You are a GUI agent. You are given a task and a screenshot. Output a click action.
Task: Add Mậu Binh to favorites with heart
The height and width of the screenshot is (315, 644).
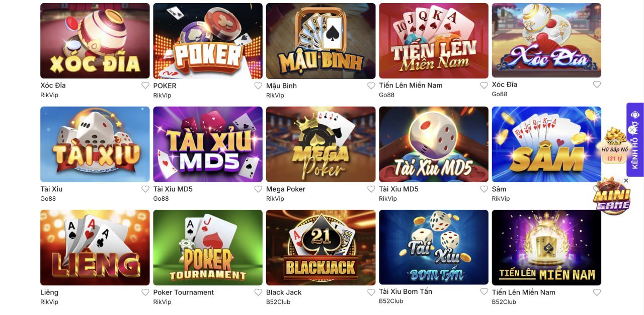(x=371, y=86)
